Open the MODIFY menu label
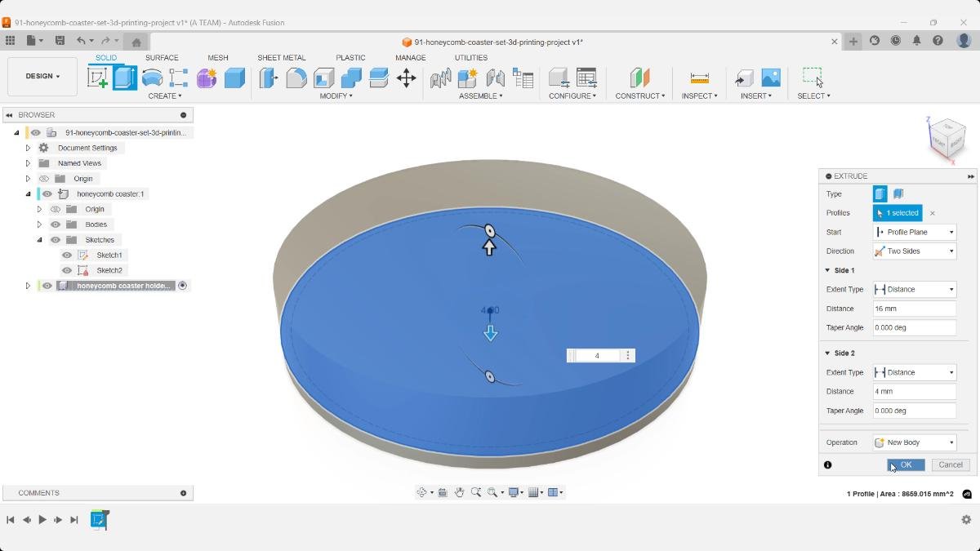The width and height of the screenshot is (980, 551). coord(336,96)
